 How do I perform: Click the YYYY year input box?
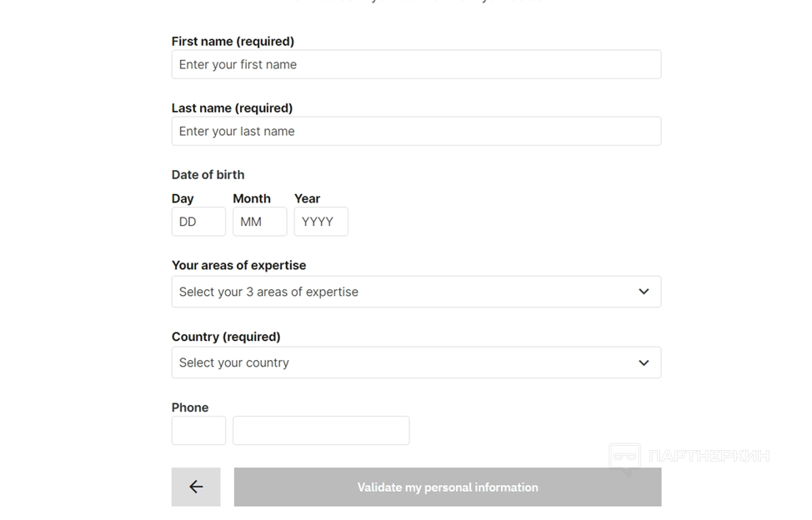pos(321,222)
